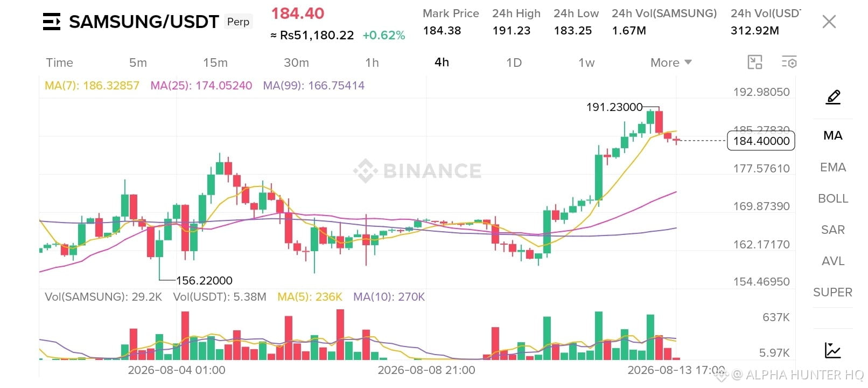Select the 5m timeframe

(x=138, y=63)
